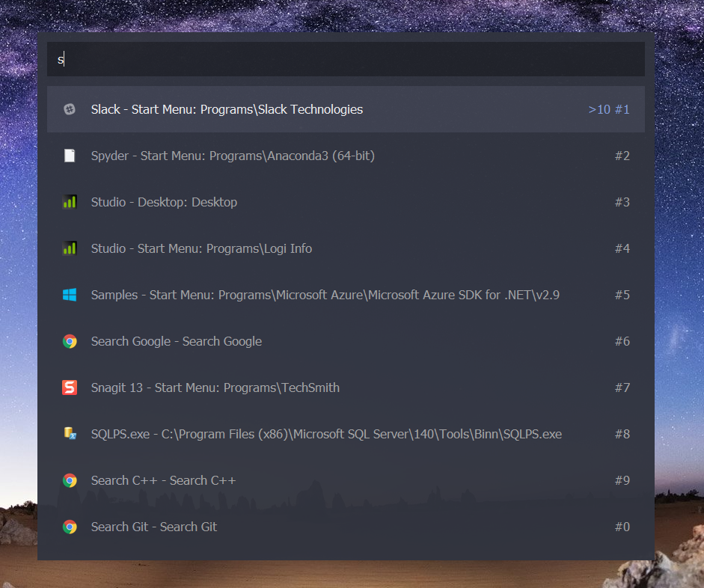The image size is (704, 588).
Task: Click the #2 hotkey label on Spyder row
Action: (622, 156)
